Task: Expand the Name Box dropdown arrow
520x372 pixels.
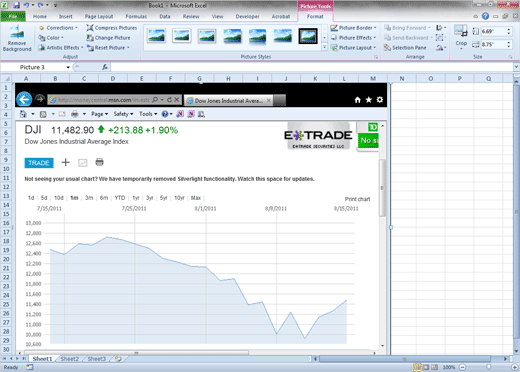Action: (68, 67)
